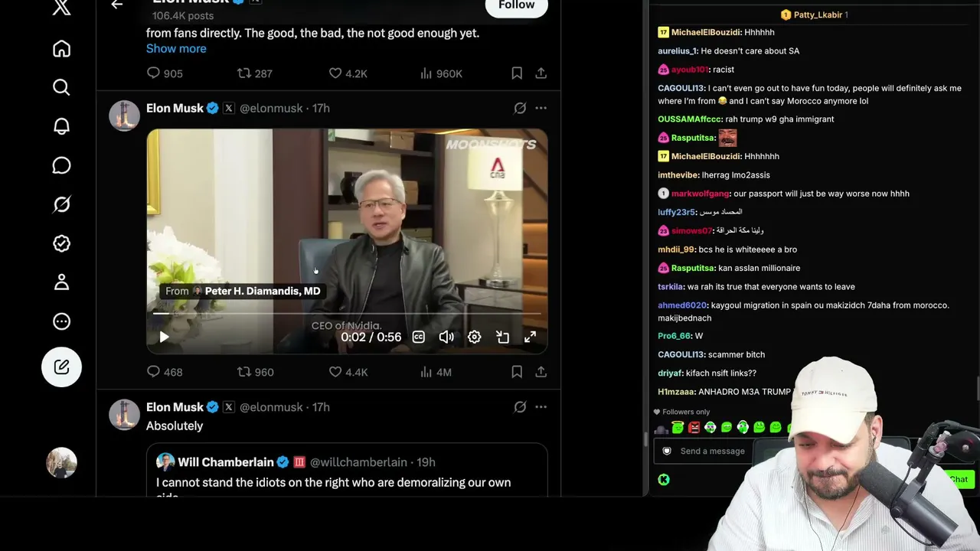The width and height of the screenshot is (980, 551).
Task: Enable picture-in-picture for the video
Action: click(502, 337)
